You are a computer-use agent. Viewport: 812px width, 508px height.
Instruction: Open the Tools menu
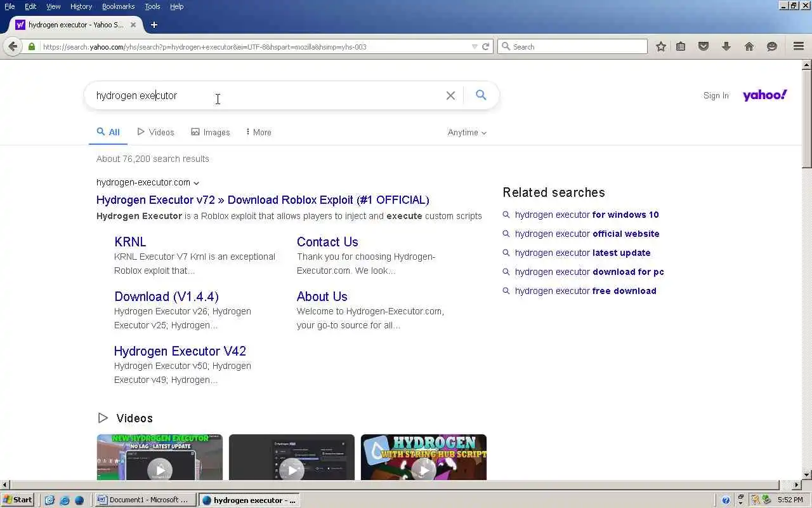point(152,6)
